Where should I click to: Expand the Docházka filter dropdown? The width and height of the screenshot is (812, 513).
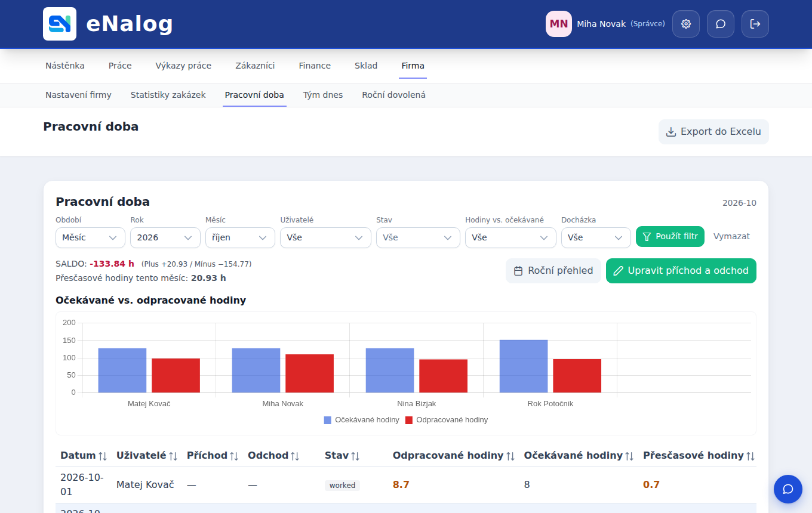click(596, 237)
